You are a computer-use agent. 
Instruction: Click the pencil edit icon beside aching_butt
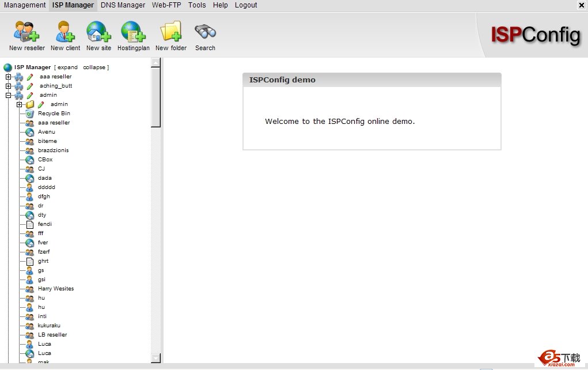click(x=30, y=86)
